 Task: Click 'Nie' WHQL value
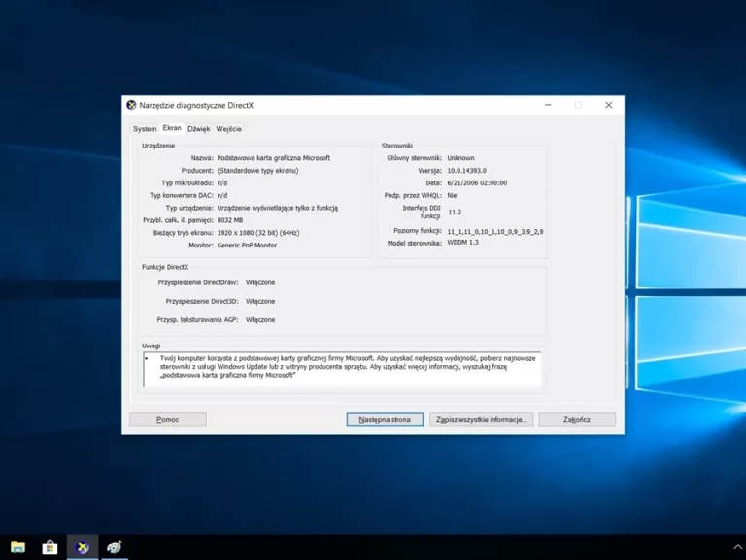(452, 195)
